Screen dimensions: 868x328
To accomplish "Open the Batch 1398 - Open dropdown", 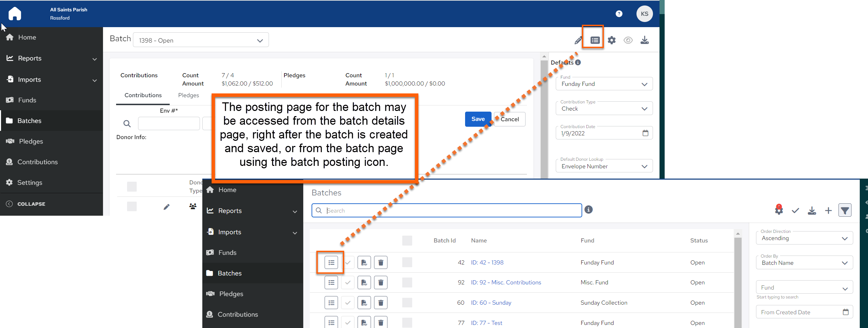I will tap(201, 40).
